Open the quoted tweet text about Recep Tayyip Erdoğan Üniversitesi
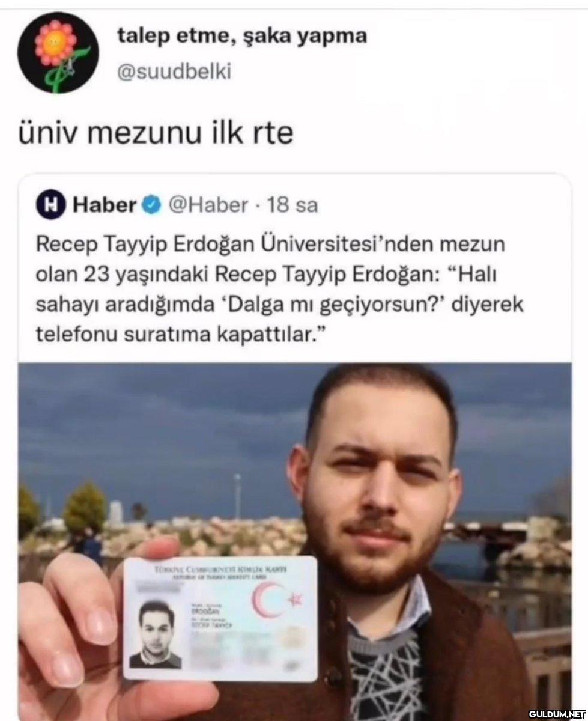The image size is (588, 721). pyautogui.click(x=280, y=290)
